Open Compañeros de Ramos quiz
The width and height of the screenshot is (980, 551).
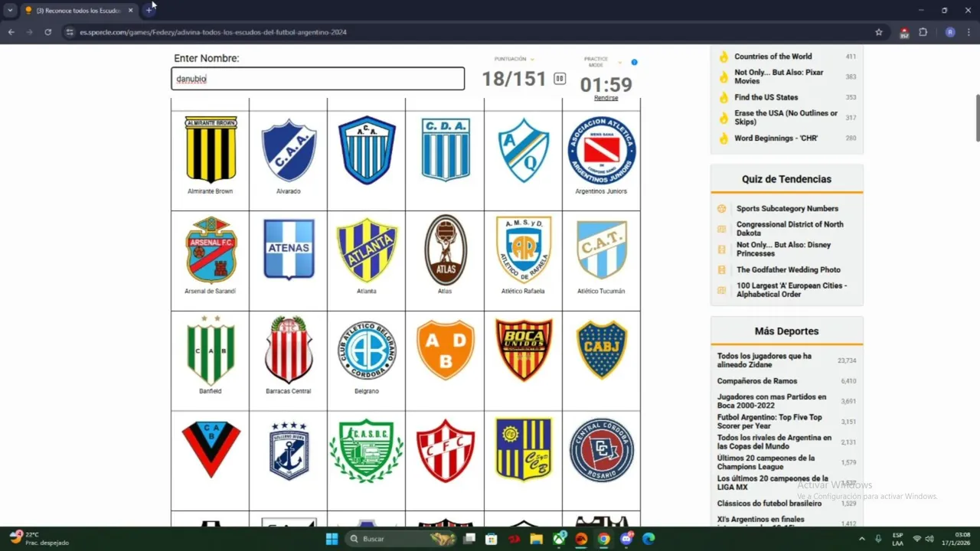pyautogui.click(x=757, y=381)
